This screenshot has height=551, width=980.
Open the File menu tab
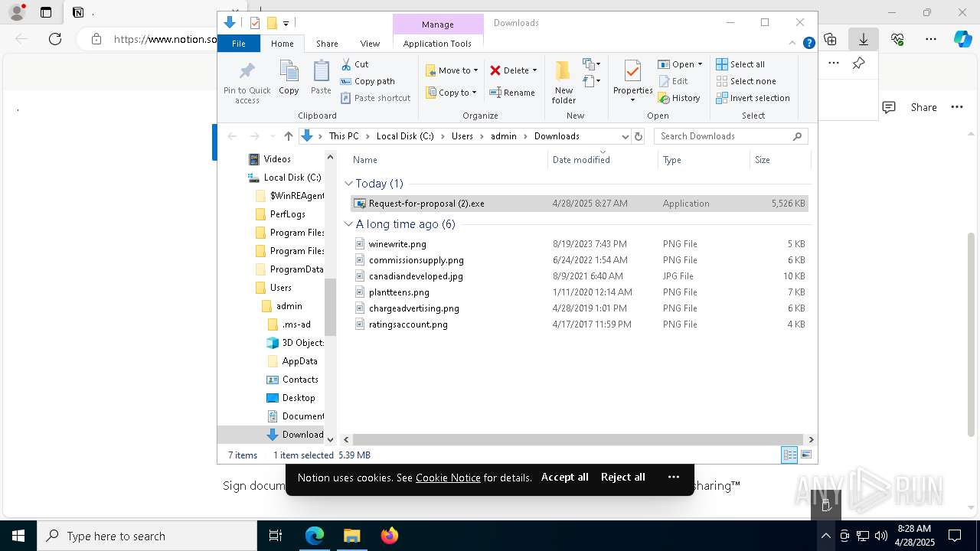coord(239,44)
